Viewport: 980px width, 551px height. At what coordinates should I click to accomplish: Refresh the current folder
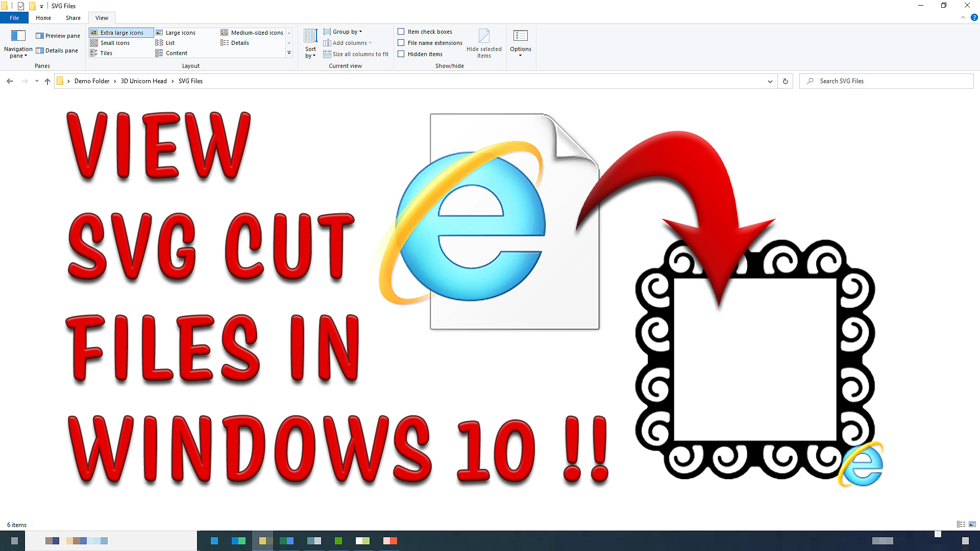tap(785, 81)
